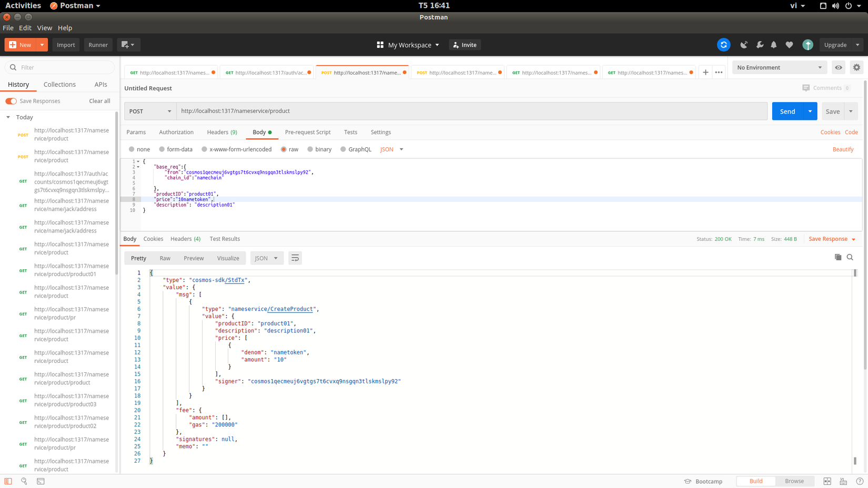Click the sync status icon
Viewport: 868px width, 488px height.
click(x=723, y=45)
